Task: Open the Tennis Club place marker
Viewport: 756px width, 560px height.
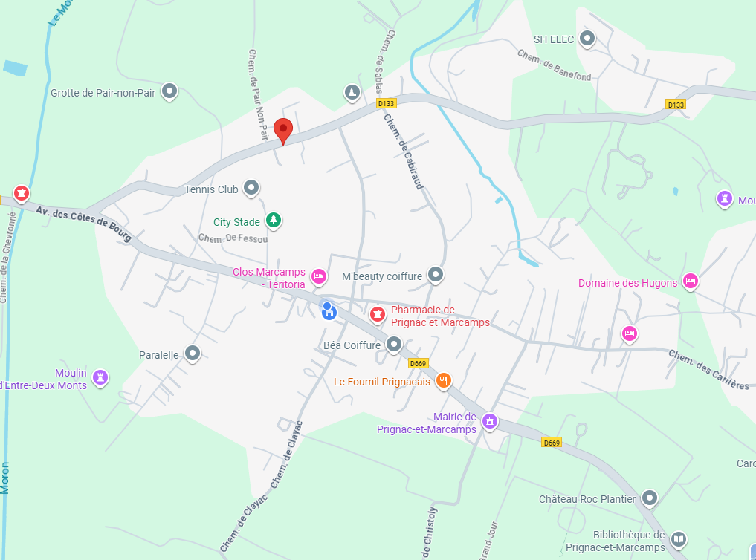Action: 251,188
